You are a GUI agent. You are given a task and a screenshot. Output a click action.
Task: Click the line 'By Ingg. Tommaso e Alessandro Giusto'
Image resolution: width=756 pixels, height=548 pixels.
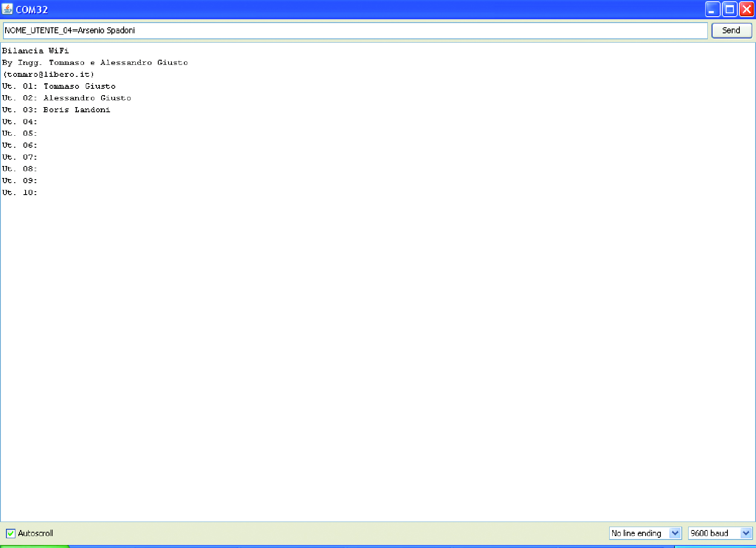coord(95,63)
